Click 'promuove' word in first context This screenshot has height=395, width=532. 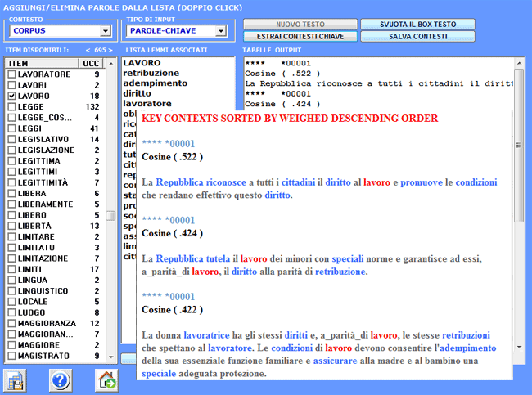422,182
